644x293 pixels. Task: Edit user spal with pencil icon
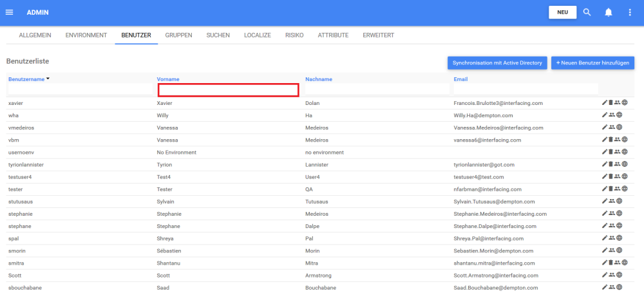coord(604,238)
